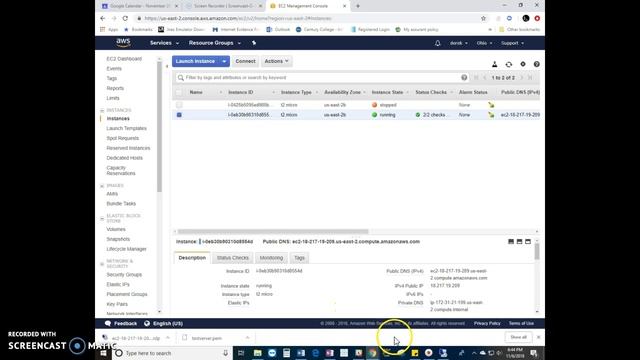Refresh the instances list
Screen dimensions: 640x360
pyautogui.click(x=509, y=64)
